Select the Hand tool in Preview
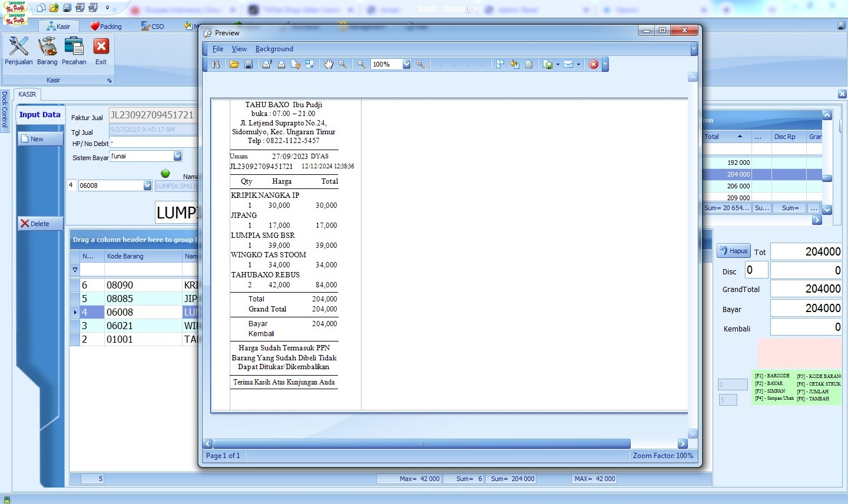 (329, 64)
